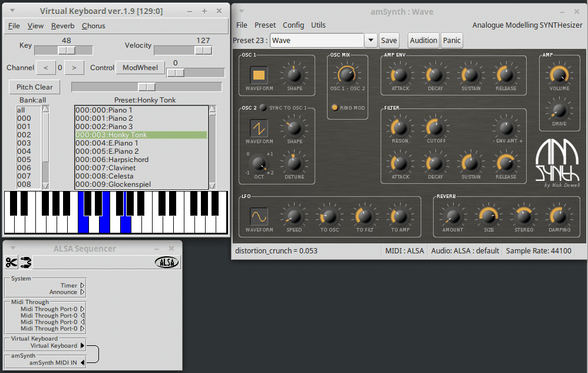Click the LFO To Filt knob
Image resolution: width=588 pixels, height=373 pixels.
pos(365,217)
